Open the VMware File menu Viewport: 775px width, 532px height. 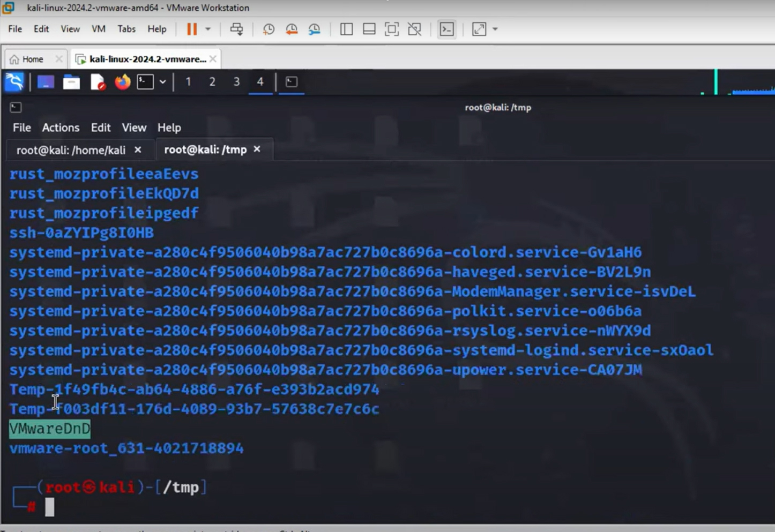point(15,29)
